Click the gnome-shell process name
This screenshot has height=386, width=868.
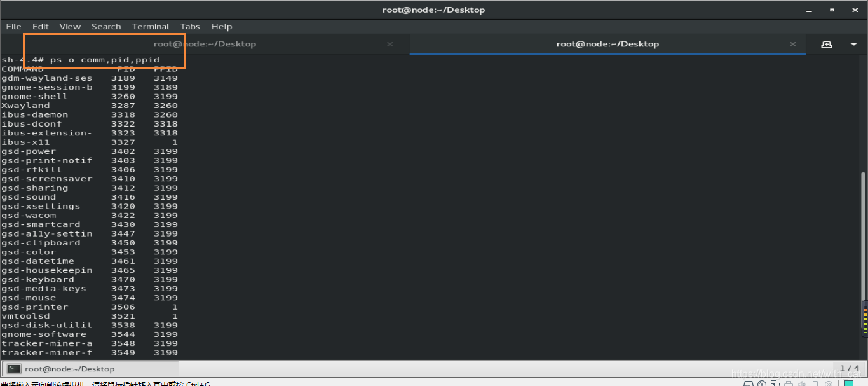34,97
